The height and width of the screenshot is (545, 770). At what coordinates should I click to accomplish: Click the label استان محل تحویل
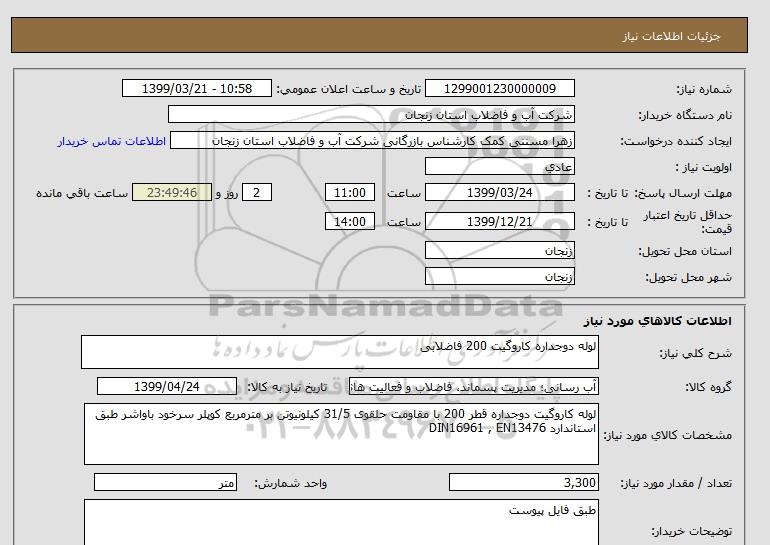pyautogui.click(x=685, y=251)
